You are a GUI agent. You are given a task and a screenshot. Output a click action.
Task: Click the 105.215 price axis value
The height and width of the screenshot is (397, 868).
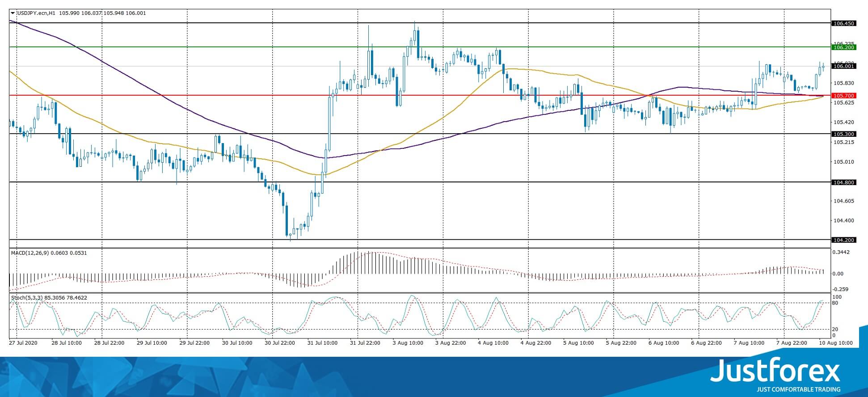pyautogui.click(x=843, y=142)
